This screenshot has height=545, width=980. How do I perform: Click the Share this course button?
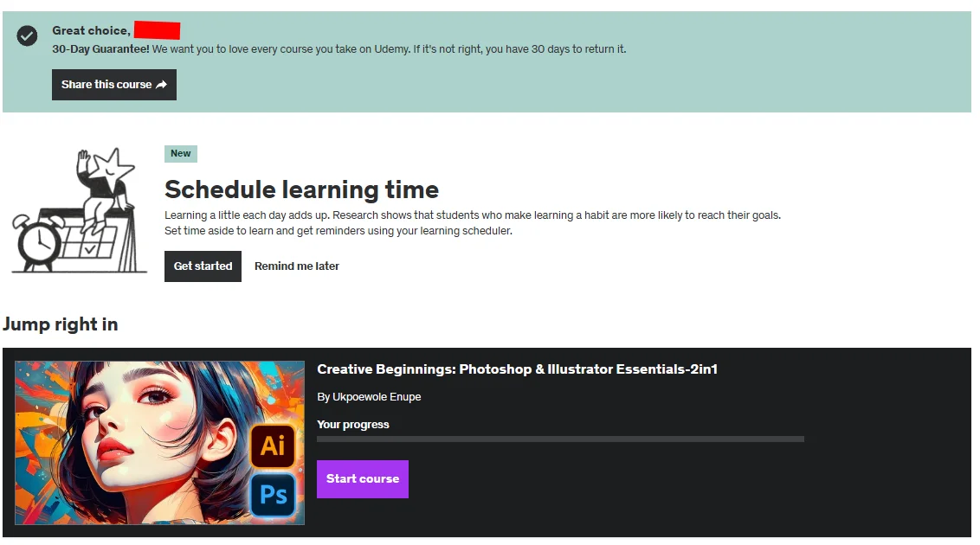(113, 85)
